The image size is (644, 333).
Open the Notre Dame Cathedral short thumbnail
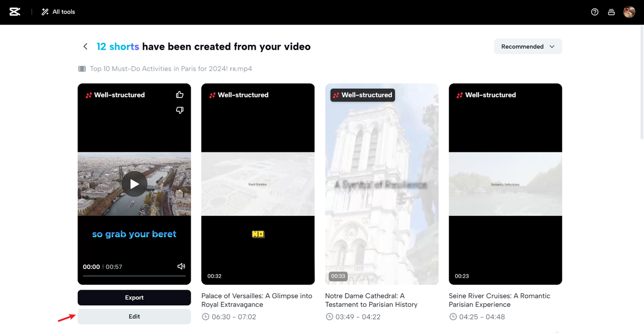click(382, 184)
